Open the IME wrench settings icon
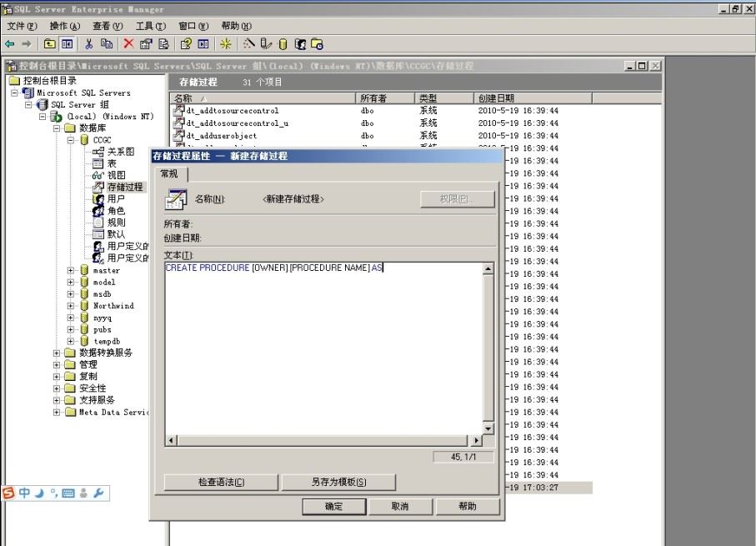 pyautogui.click(x=98, y=493)
